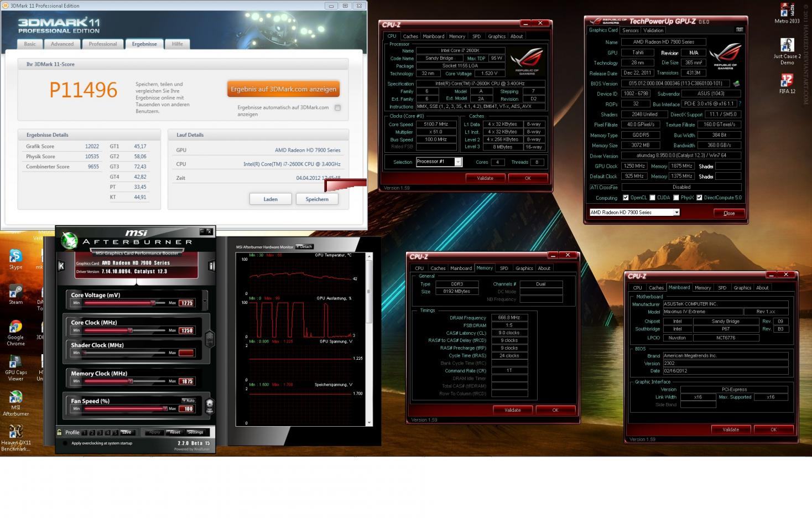
Task: Open Afterburner Settings button
Action: click(x=195, y=432)
